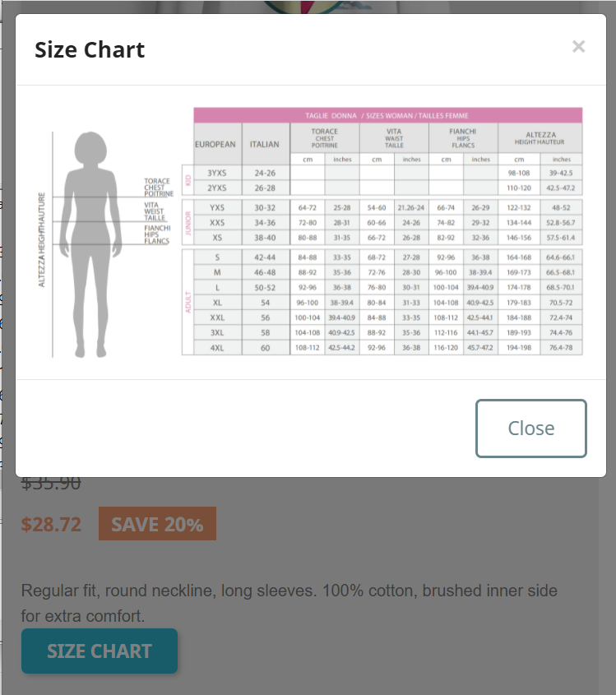616x695 pixels.
Task: Click the EUROPEAN column header
Action: (x=215, y=145)
